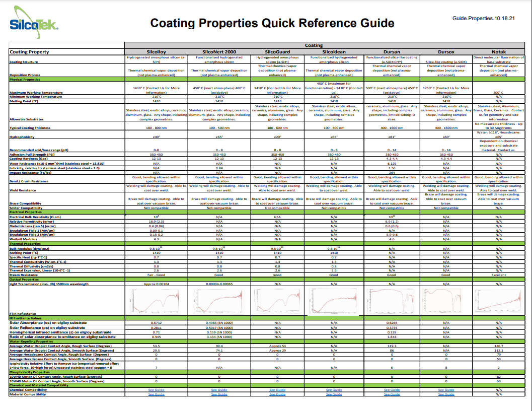The width and height of the screenshot is (532, 411).
Task: Click Silcolloy steam resistance Fair - Good
Action: (x=156, y=275)
